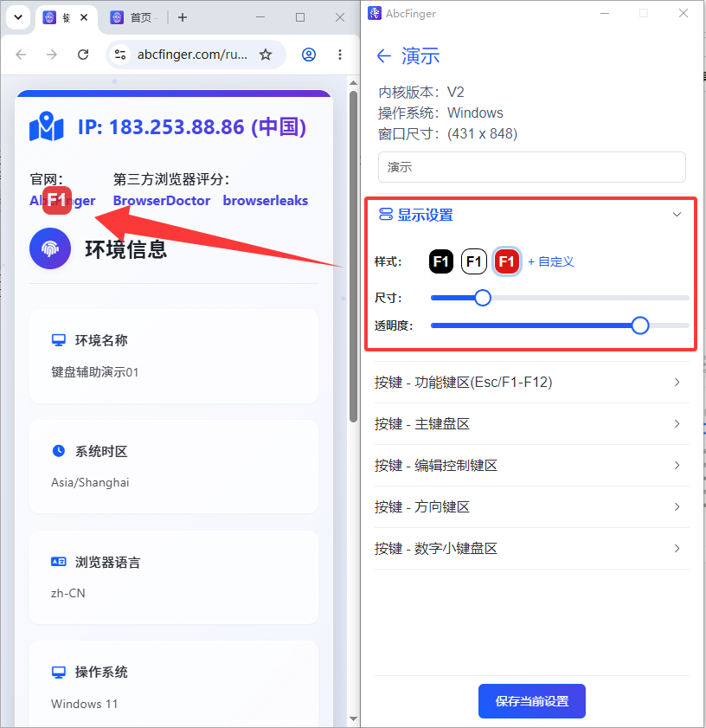
Task: Click the floating red F1 key overlay
Action: point(57,200)
